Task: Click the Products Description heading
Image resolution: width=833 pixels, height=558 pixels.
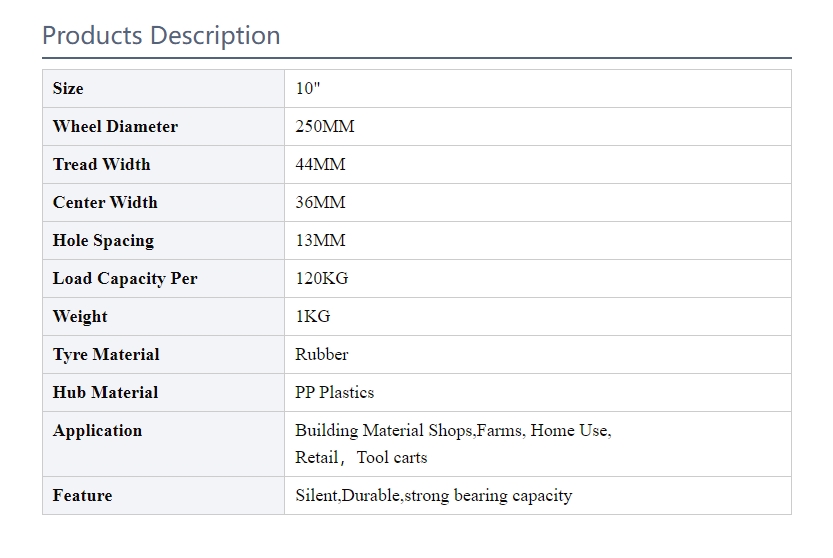Action: click(161, 36)
